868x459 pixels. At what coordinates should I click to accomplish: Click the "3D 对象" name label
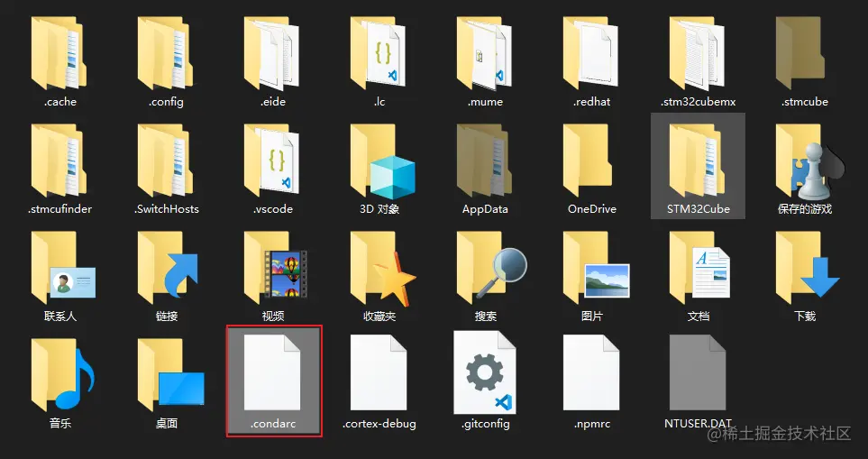point(379,209)
